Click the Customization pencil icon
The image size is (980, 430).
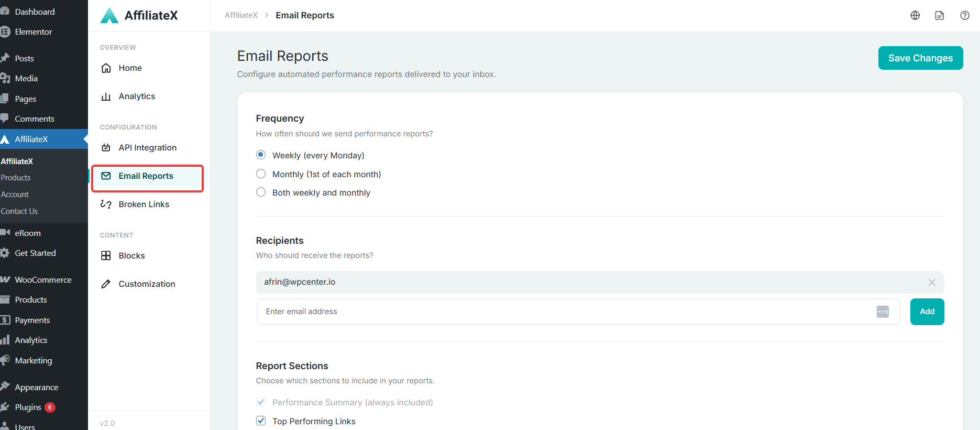coord(106,284)
